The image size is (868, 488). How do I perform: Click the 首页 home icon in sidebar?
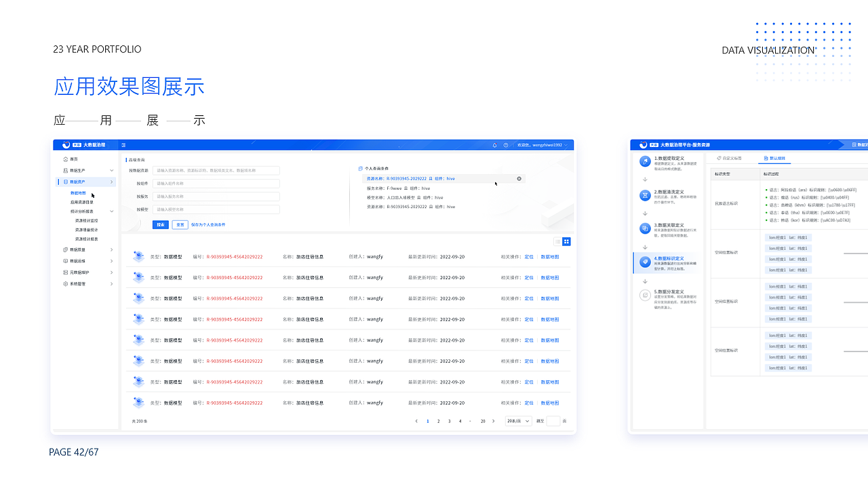pyautogui.click(x=66, y=159)
